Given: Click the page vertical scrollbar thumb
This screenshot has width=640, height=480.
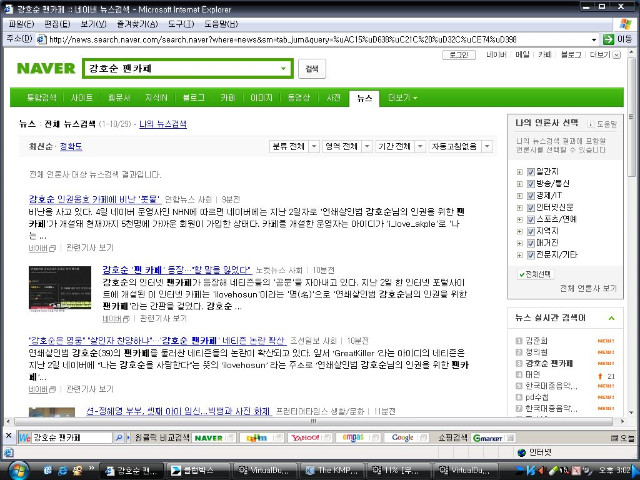Looking at the screenshot, I should (631, 116).
